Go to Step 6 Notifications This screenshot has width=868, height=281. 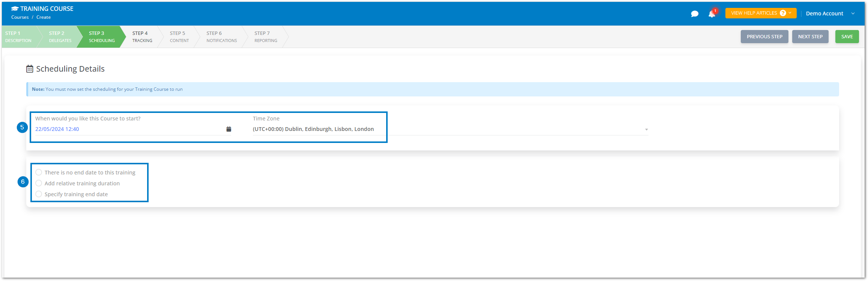[x=221, y=37]
